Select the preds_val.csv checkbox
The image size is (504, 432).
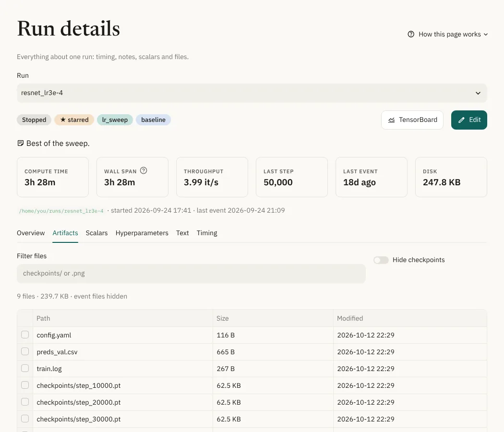pos(25,351)
